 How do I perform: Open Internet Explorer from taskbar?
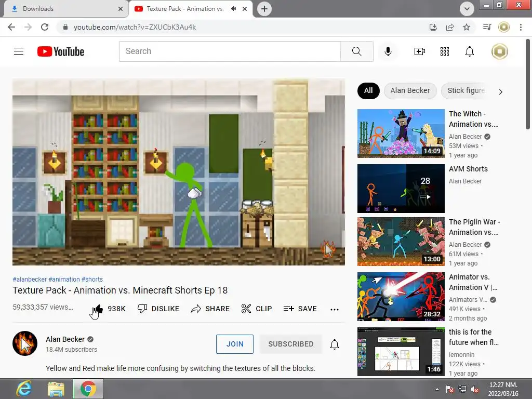pos(24,389)
